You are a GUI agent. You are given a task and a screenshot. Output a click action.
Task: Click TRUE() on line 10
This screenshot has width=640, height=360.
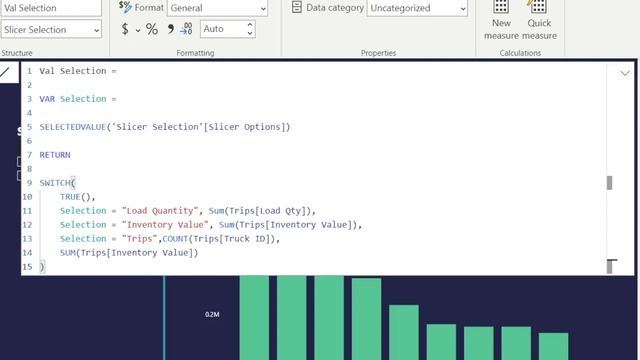coord(78,197)
